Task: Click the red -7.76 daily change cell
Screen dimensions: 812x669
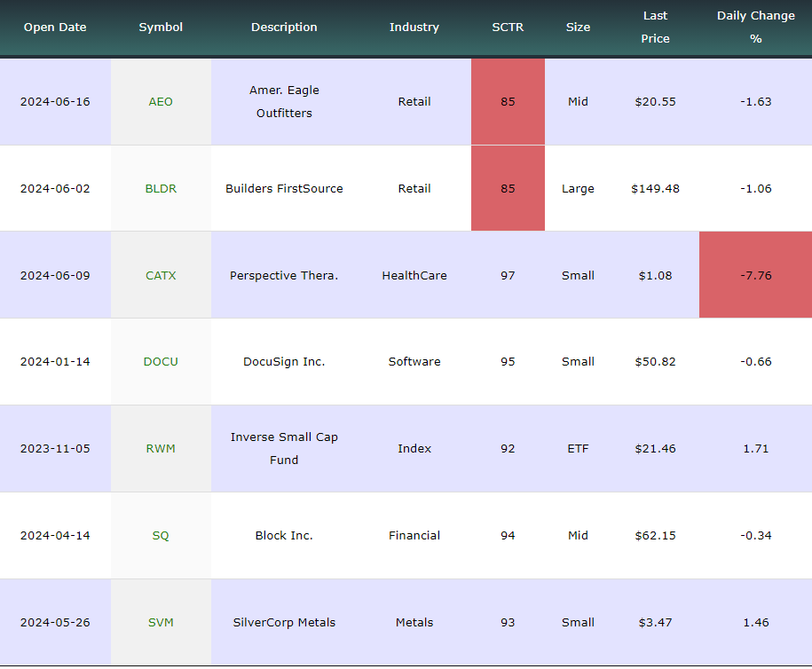Action: click(x=755, y=274)
